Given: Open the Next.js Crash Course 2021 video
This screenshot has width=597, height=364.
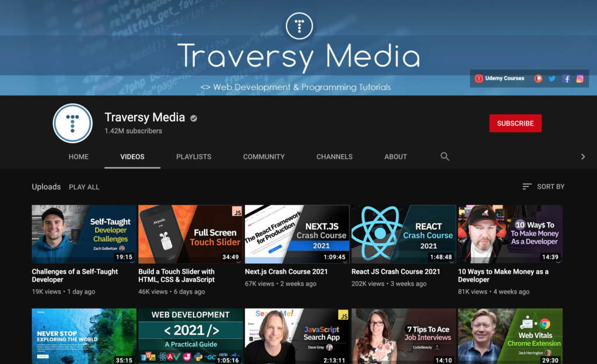Looking at the screenshot, I should pyautogui.click(x=297, y=233).
